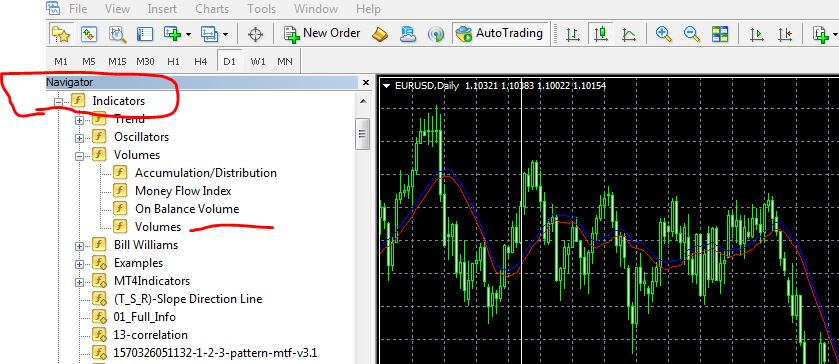839x364 pixels.
Task: Open the Profiles dropdown arrow
Action: 225,35
